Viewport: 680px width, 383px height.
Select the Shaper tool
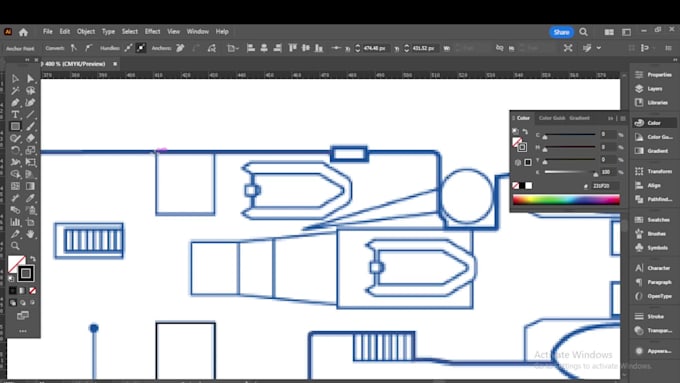pyautogui.click(x=15, y=138)
